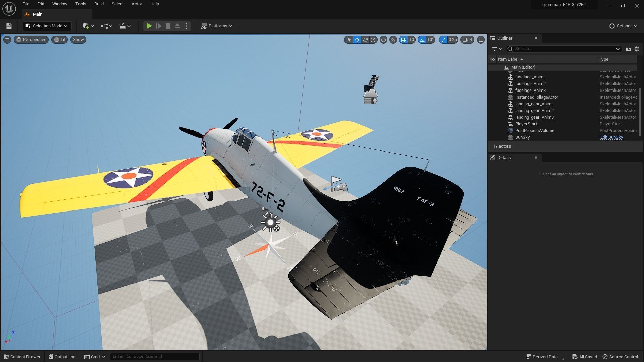Open the Outliner search history dropdown arrow
644x362 pixels.
tap(618, 49)
